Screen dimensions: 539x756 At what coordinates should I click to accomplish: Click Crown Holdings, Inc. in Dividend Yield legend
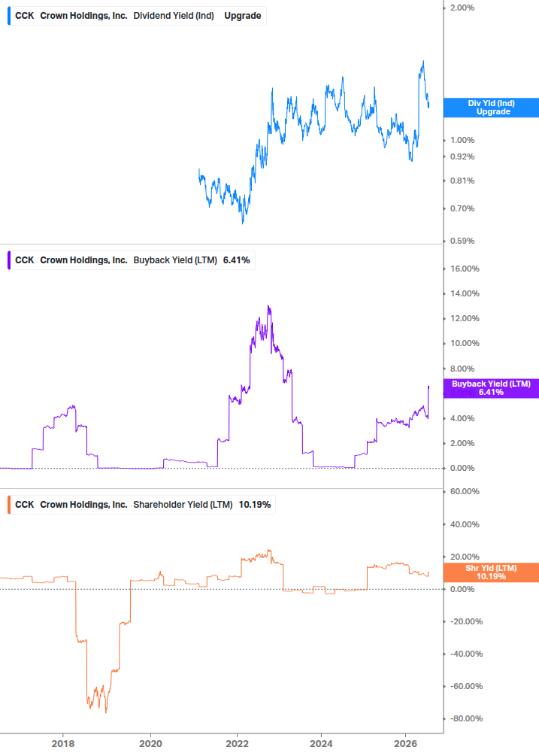(83, 16)
